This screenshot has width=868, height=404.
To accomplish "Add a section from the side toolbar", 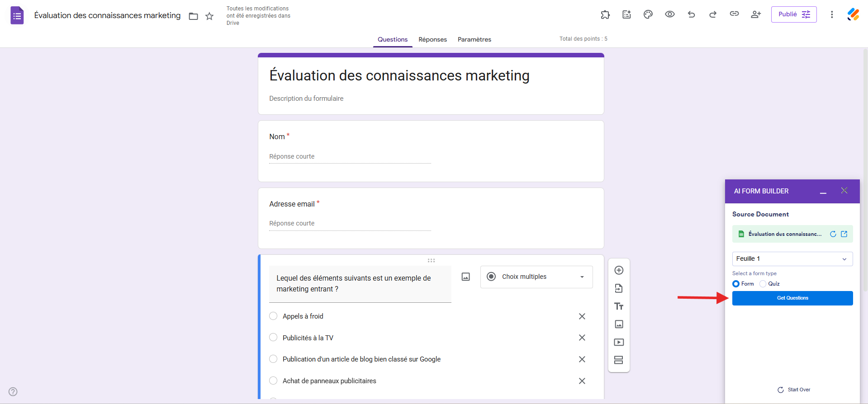I will [619, 360].
